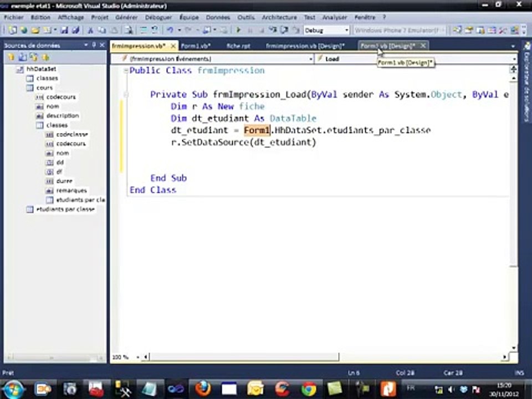Viewport: 532px width, 399px height.
Task: Close the frmImpression.vb tab
Action: click(x=173, y=46)
